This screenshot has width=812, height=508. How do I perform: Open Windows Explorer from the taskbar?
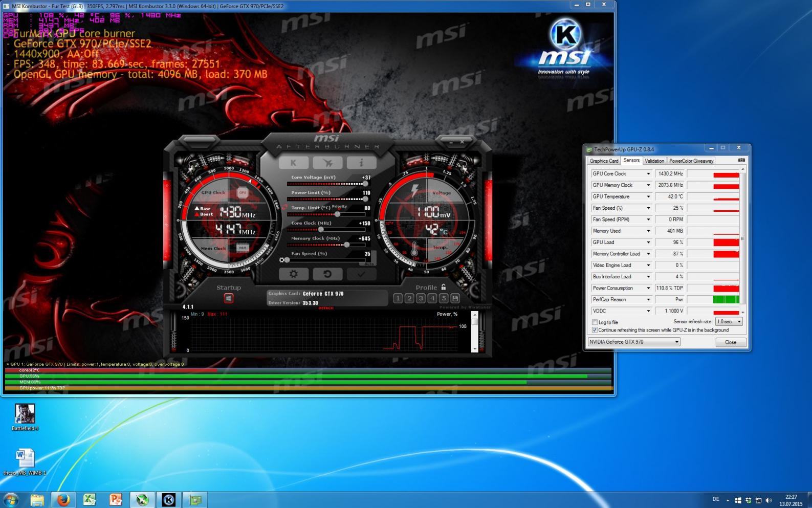(x=37, y=500)
